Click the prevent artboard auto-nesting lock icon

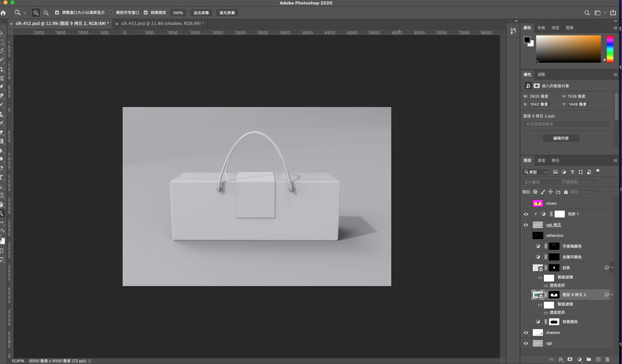pyautogui.click(x=558, y=192)
